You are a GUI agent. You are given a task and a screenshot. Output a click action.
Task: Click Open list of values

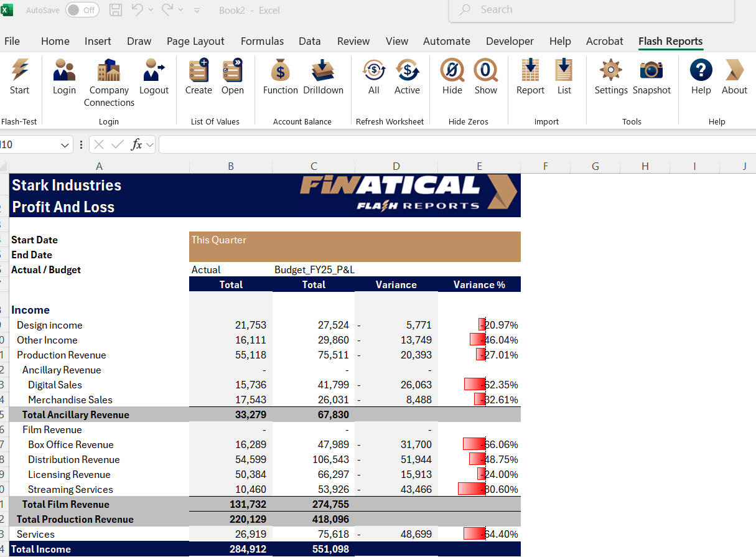pos(233,70)
